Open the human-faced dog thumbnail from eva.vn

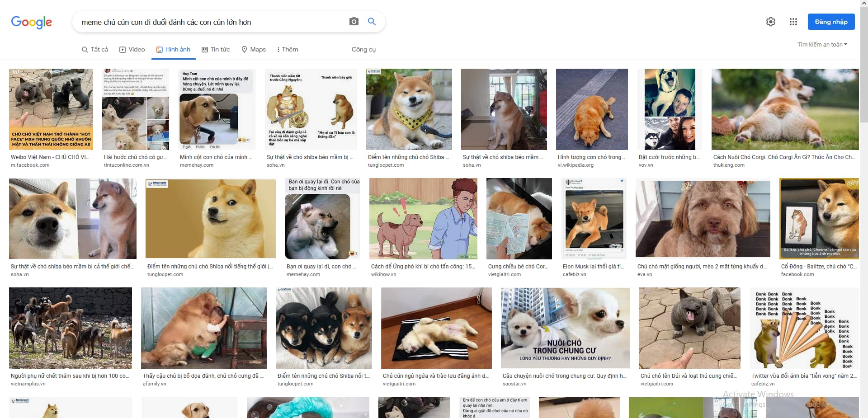pyautogui.click(x=703, y=219)
